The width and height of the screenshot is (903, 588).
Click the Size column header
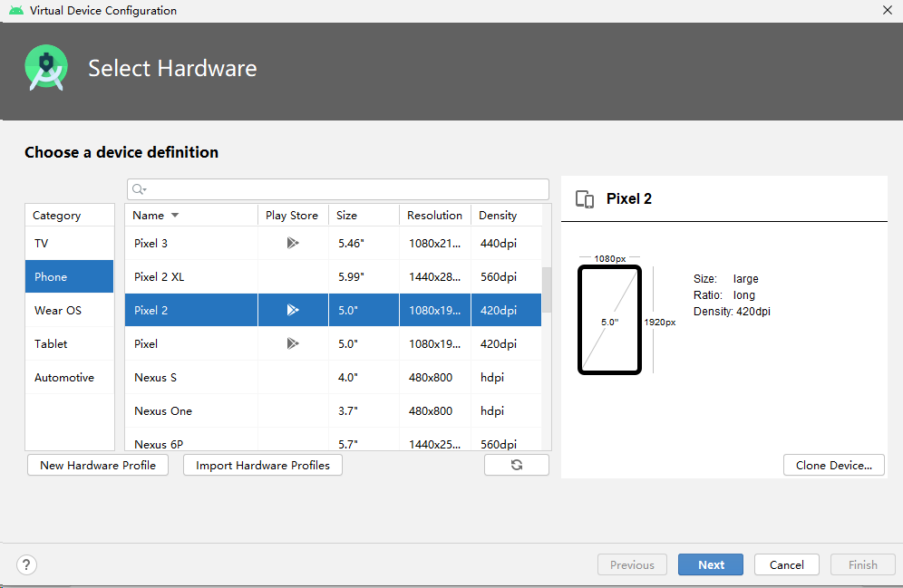tap(364, 216)
